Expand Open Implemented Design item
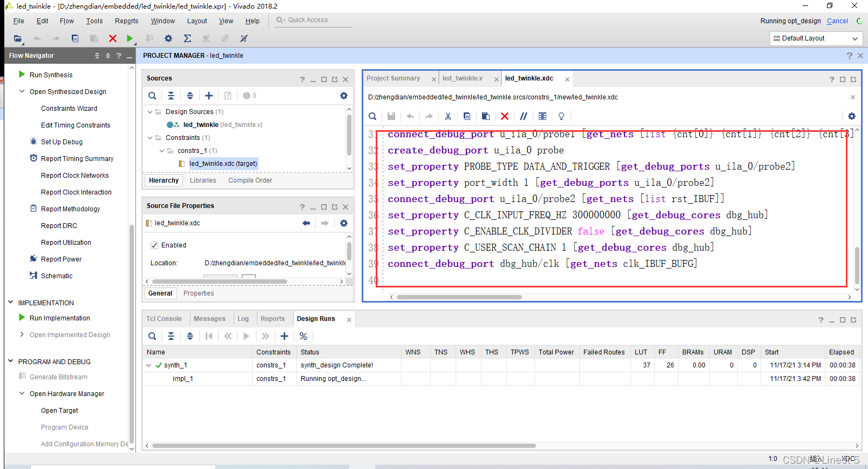The image size is (868, 469). coord(22,334)
